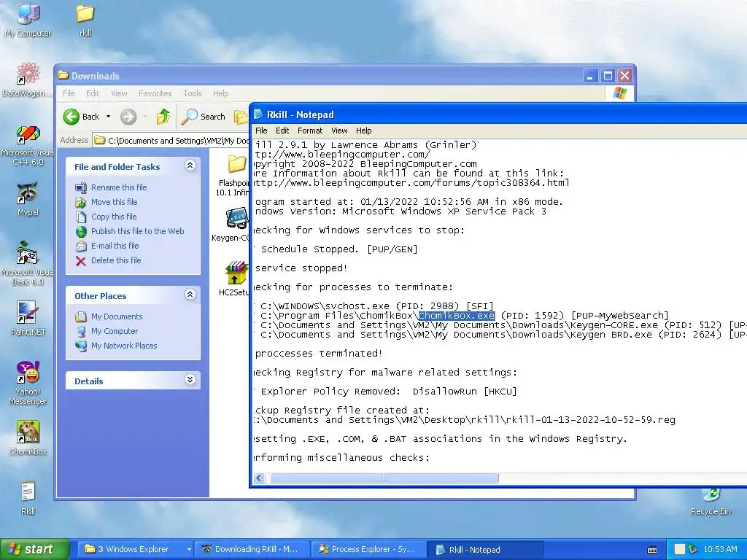Open Help menu in Downloads window
The image size is (747, 560).
point(220,93)
